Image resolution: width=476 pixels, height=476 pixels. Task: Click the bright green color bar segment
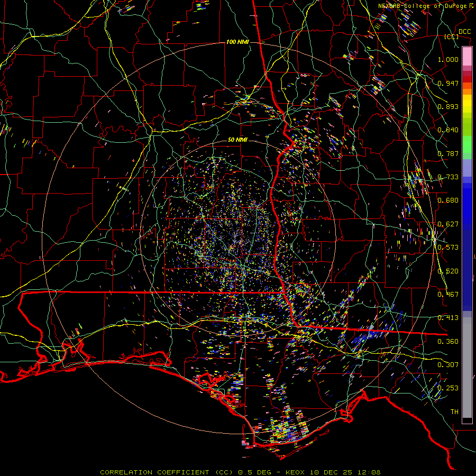pos(467,145)
